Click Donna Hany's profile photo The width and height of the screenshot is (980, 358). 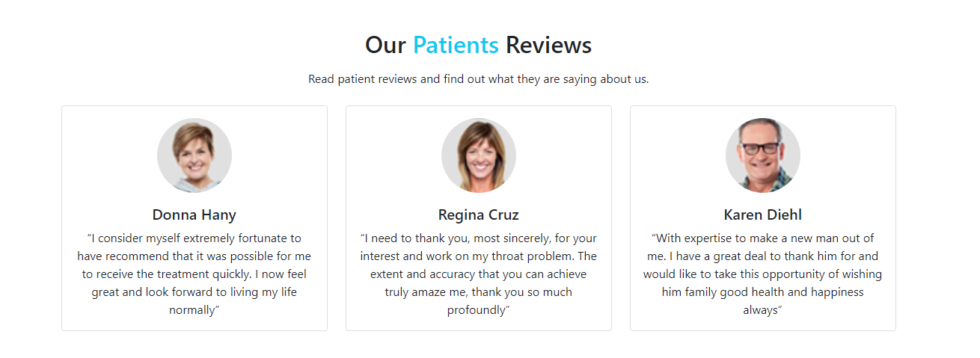195,155
